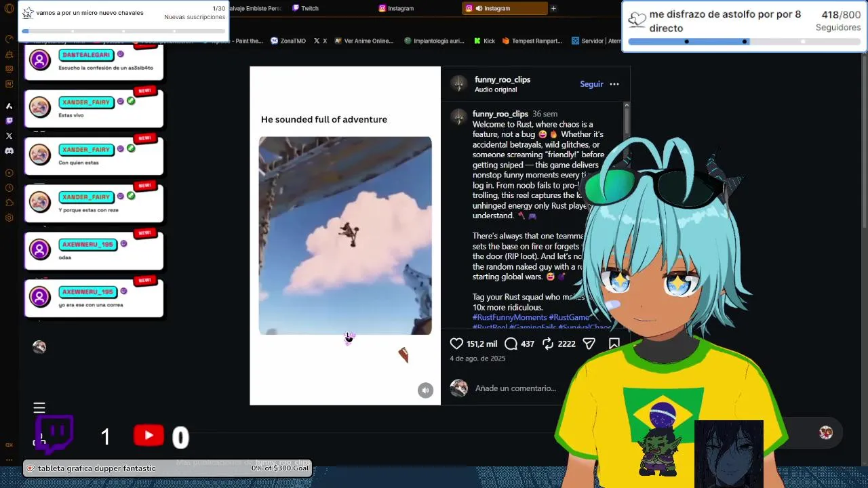Click Seguir to follow funny_roo_clips
The image size is (868, 488).
(x=591, y=84)
